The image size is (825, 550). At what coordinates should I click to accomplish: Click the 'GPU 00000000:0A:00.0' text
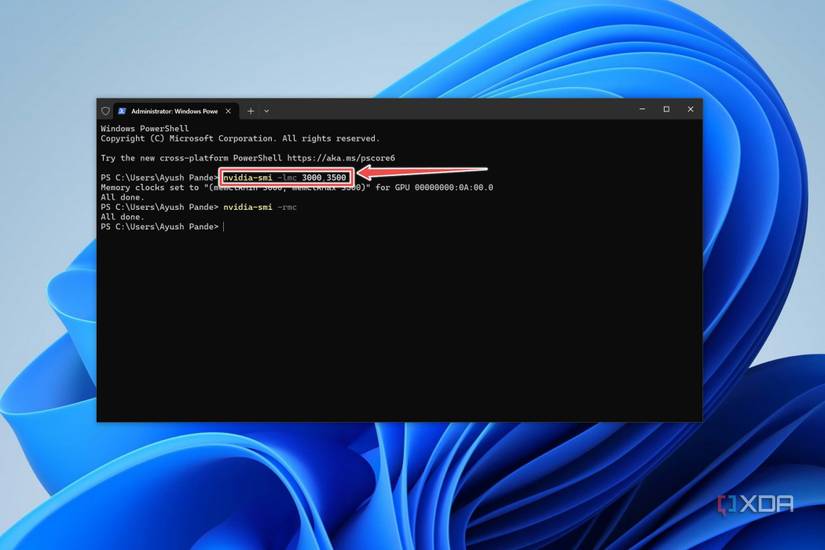pyautogui.click(x=444, y=187)
